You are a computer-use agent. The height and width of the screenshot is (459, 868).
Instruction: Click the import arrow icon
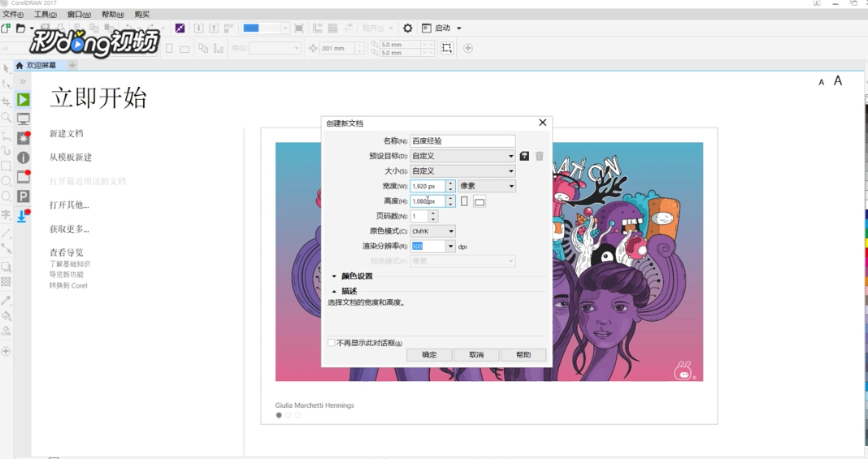pos(198,28)
